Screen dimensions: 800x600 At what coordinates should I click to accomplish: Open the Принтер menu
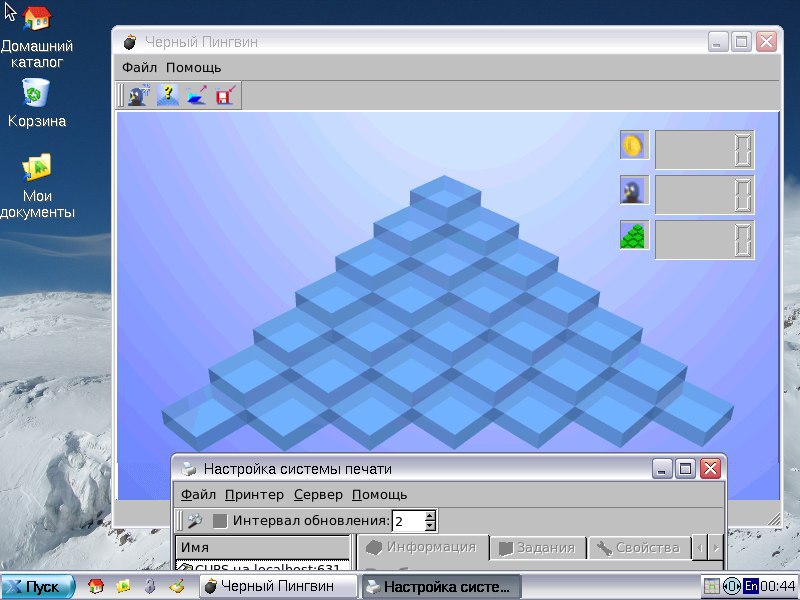pyautogui.click(x=254, y=494)
